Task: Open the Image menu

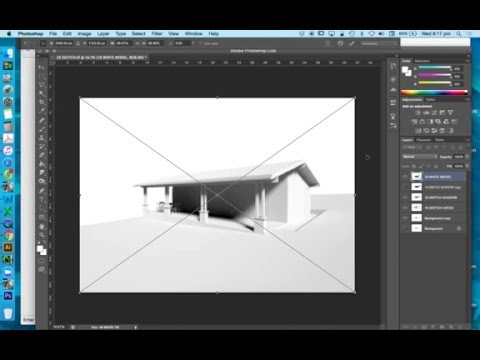Action: pos(84,34)
